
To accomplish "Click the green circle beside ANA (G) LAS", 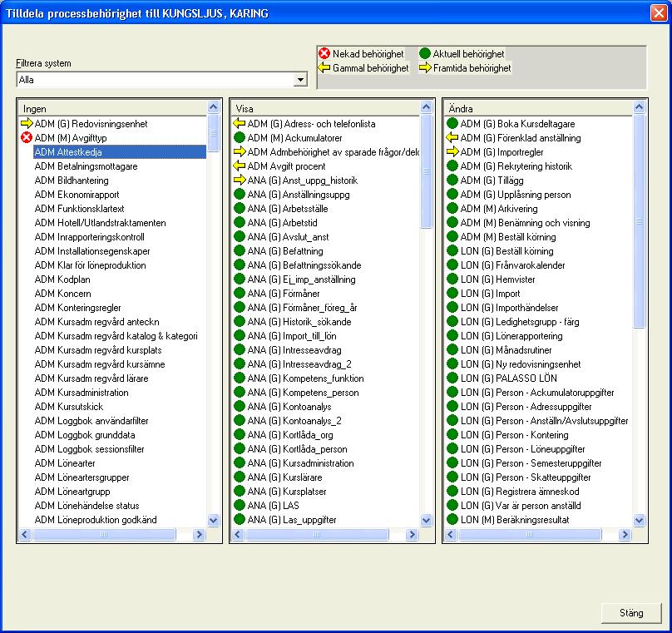I will (240, 505).
